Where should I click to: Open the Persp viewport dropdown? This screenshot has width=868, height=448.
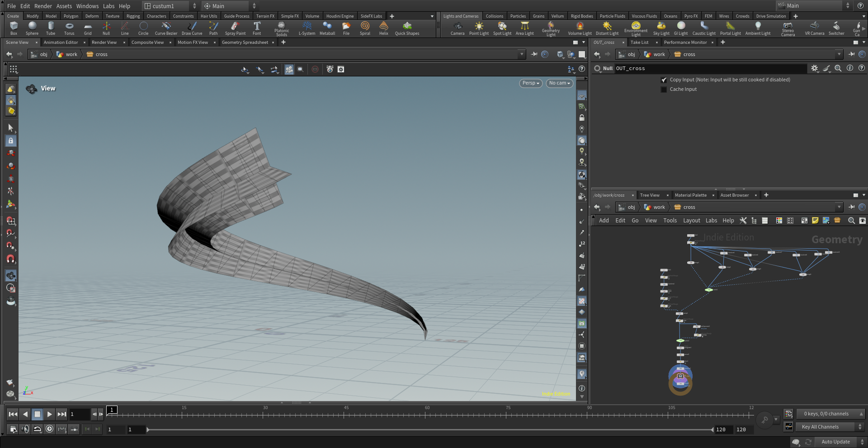[x=530, y=83]
